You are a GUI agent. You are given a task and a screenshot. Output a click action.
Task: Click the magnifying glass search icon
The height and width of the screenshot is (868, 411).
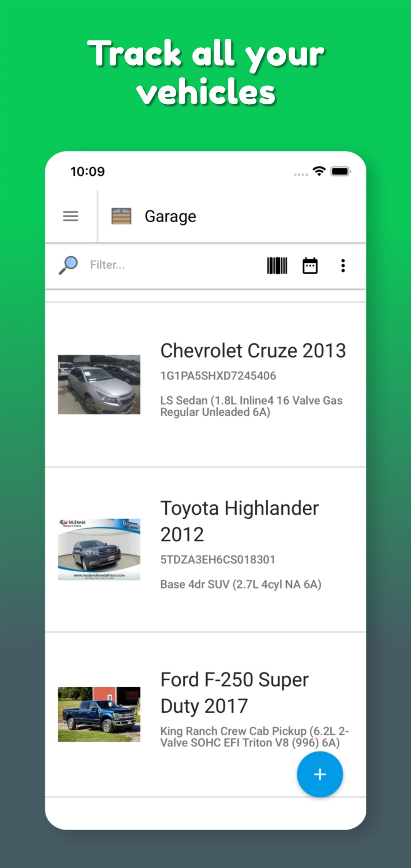[x=68, y=265]
